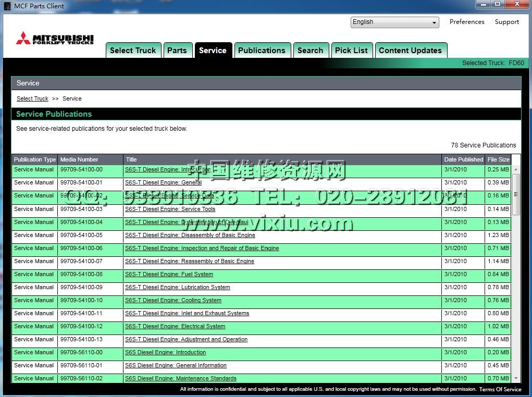Switch to the Select Truck tab
Viewport: 532px width, 397px height.
click(x=133, y=51)
